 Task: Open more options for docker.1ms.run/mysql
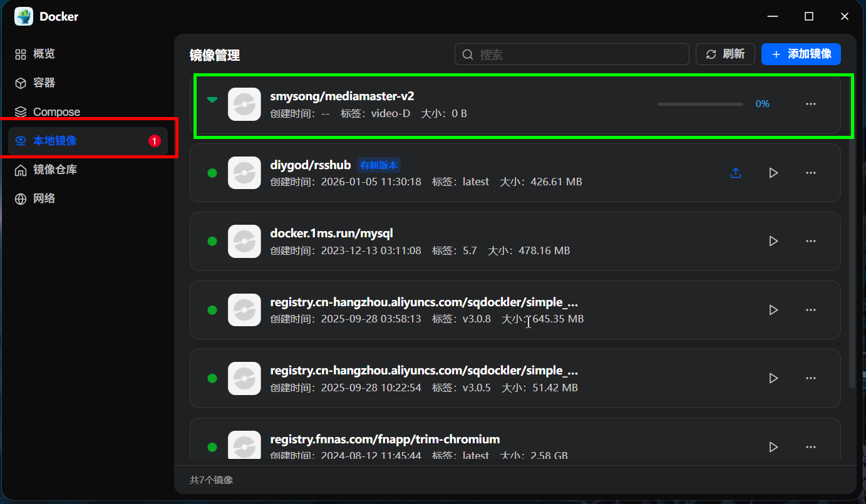coord(811,241)
